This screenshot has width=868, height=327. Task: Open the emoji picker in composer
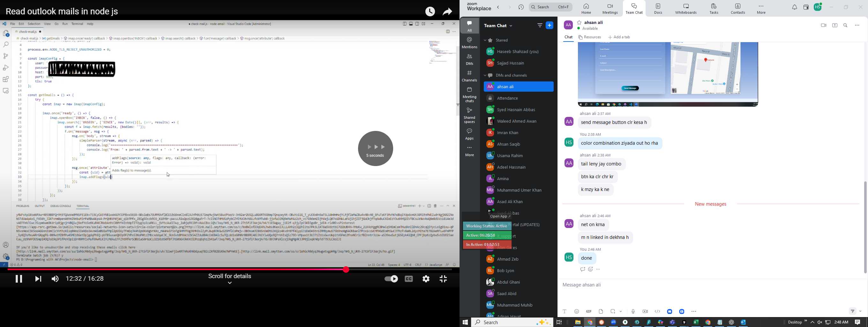(x=577, y=311)
